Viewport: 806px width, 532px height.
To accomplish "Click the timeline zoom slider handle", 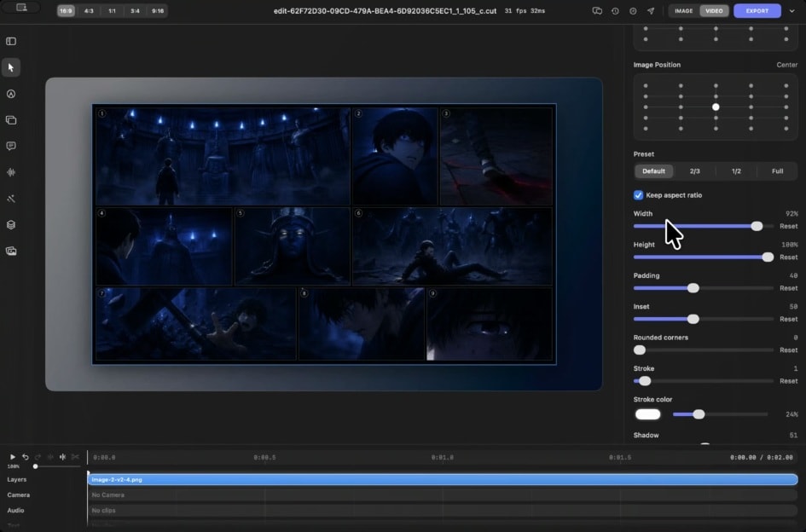I will [x=36, y=466].
